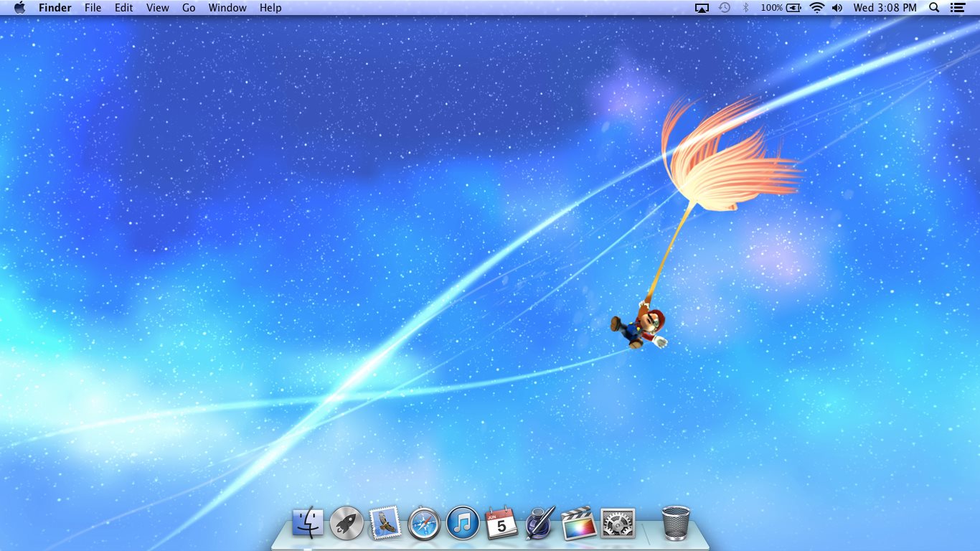Open Calendar showing June 5

coord(500,524)
